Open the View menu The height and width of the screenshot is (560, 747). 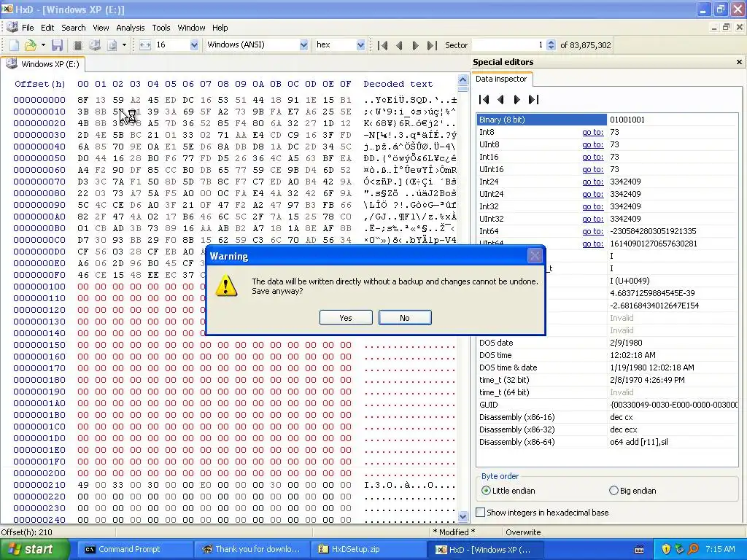click(x=101, y=28)
